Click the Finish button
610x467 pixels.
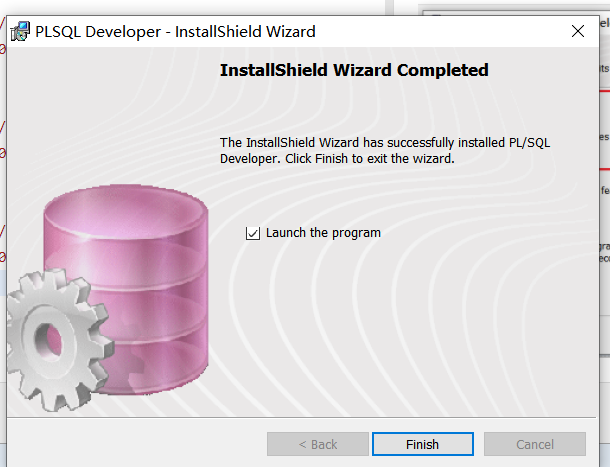point(422,444)
